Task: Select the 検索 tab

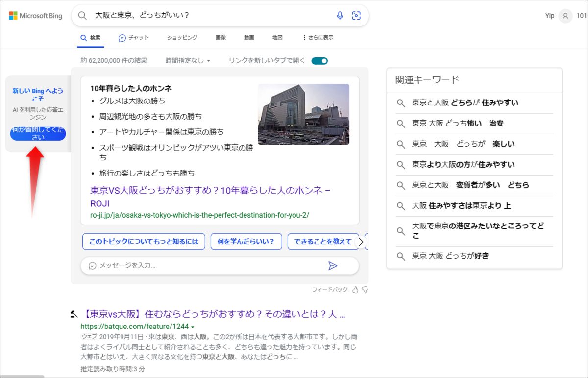Action: click(x=90, y=37)
